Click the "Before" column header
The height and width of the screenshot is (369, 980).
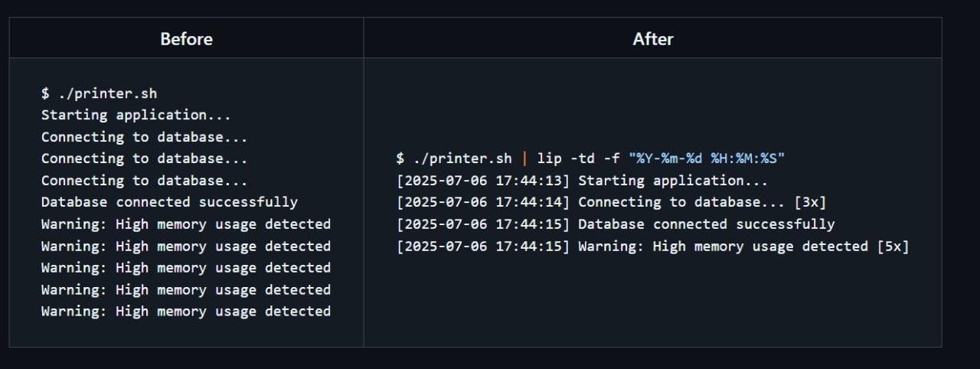[x=186, y=39]
